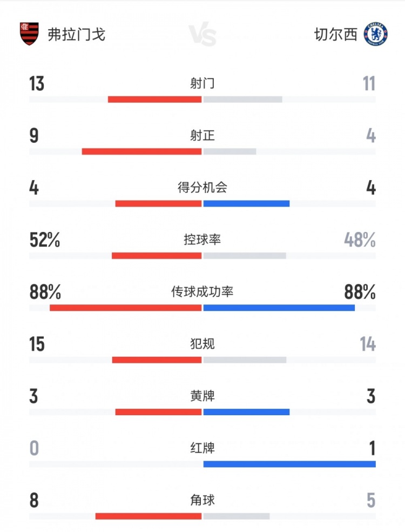Viewport: 405px width, 532px height.
Task: Click Flamengo's 13 shots number
Action: pos(37,84)
